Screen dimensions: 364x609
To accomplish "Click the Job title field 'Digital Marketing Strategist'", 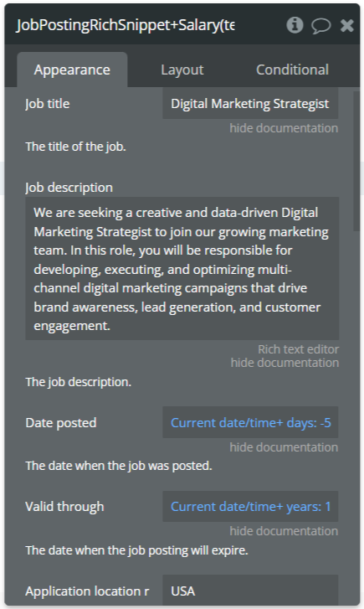I will pyautogui.click(x=250, y=103).
